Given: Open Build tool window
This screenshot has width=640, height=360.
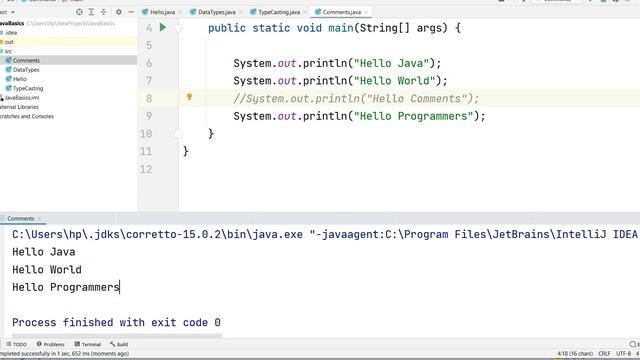Looking at the screenshot, I should click(x=119, y=344).
